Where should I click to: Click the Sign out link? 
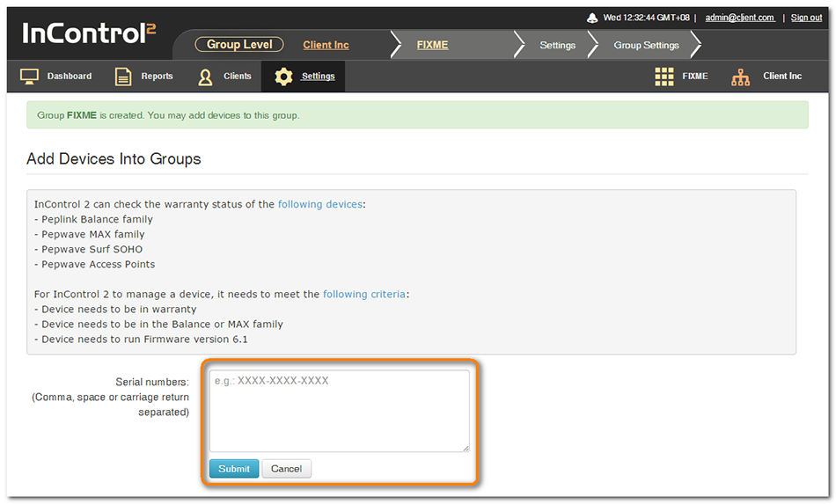[806, 18]
